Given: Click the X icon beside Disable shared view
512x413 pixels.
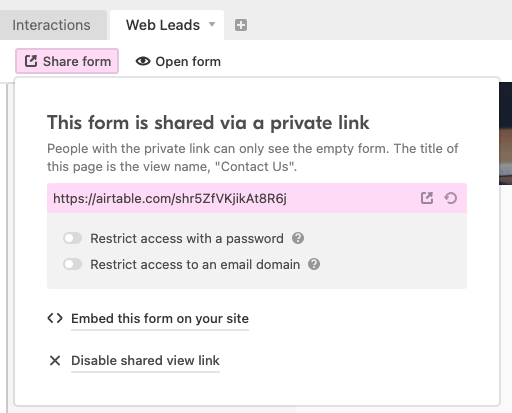Looking at the screenshot, I should click(55, 361).
